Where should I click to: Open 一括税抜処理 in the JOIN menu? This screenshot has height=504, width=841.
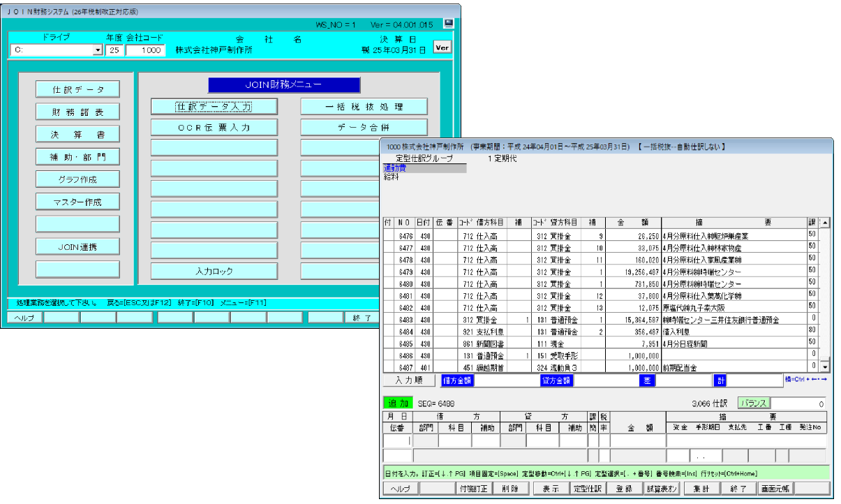(364, 107)
